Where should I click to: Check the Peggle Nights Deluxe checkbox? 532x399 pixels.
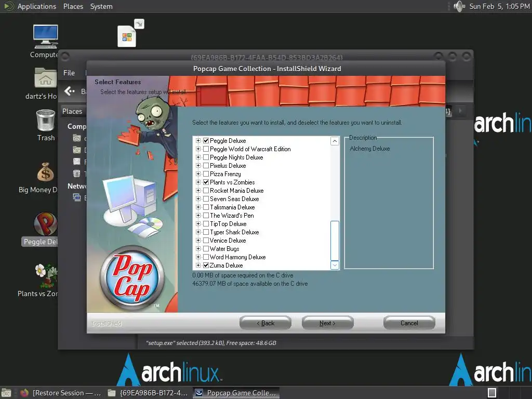pyautogui.click(x=206, y=157)
